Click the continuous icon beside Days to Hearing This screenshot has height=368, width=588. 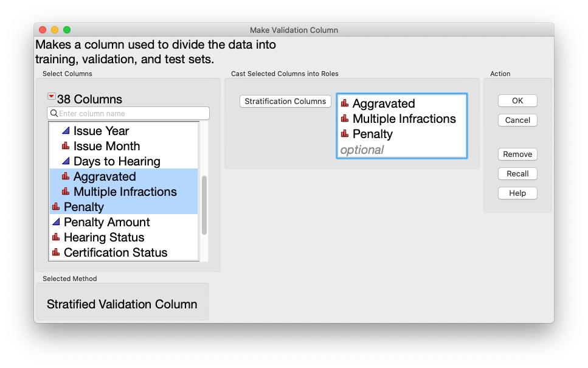[x=66, y=161]
